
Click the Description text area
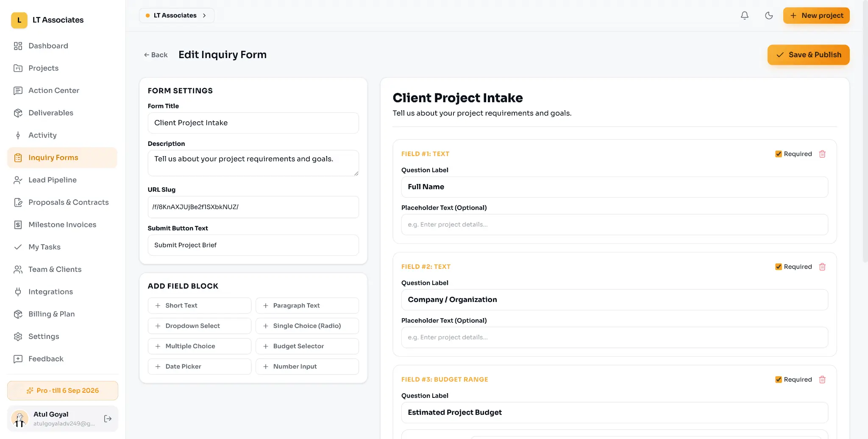(253, 163)
